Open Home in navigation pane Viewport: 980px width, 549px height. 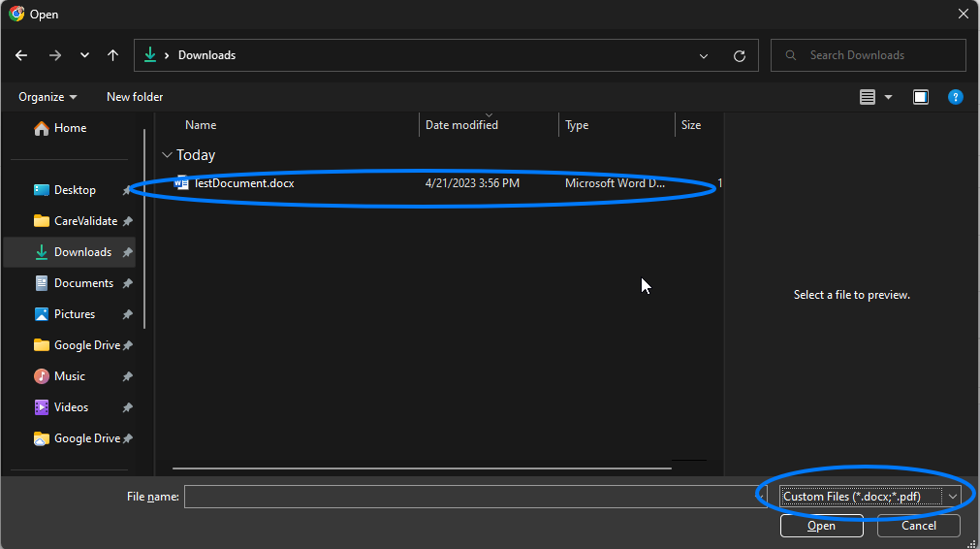(x=60, y=128)
